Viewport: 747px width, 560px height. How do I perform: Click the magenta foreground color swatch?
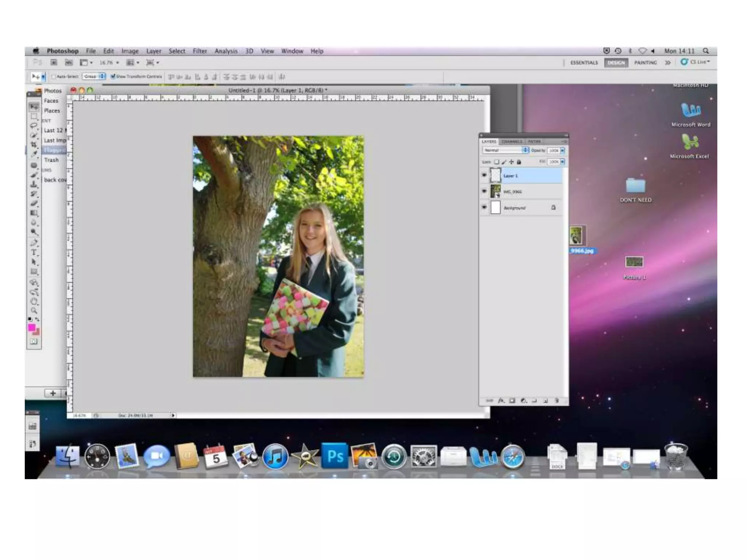(32, 327)
